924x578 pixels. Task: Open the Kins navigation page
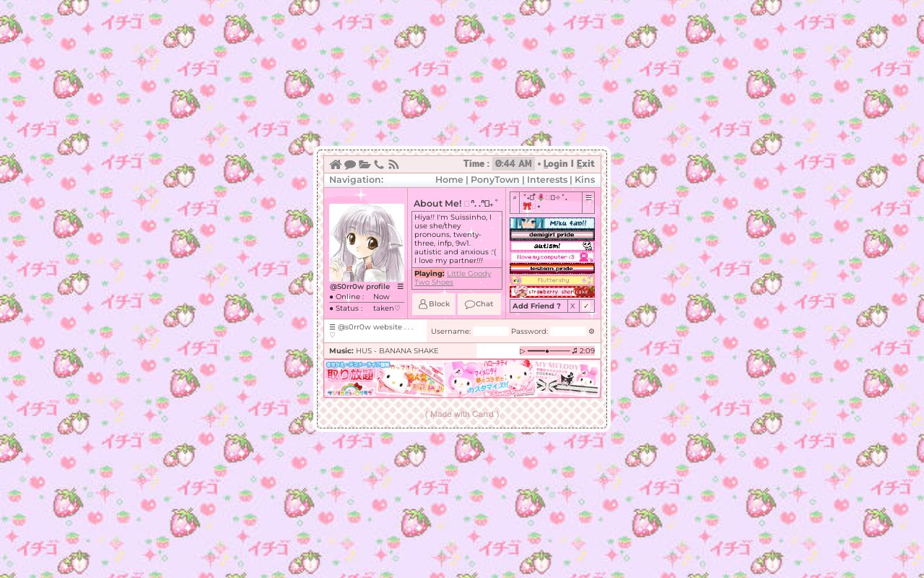click(585, 180)
